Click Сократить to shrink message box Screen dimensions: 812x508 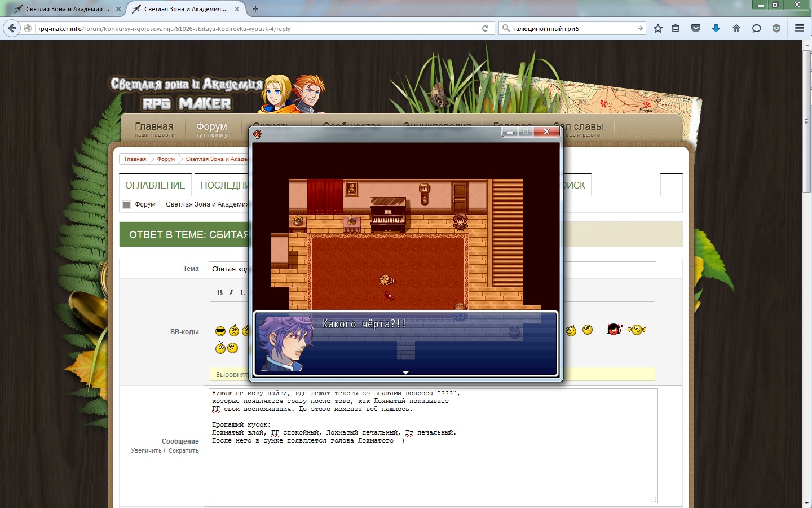(x=184, y=450)
